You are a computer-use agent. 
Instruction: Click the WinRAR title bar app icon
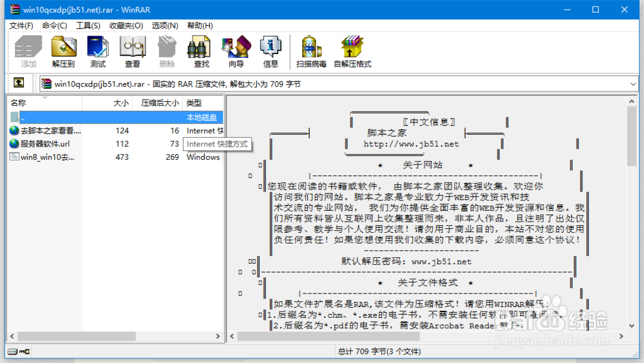[15, 10]
